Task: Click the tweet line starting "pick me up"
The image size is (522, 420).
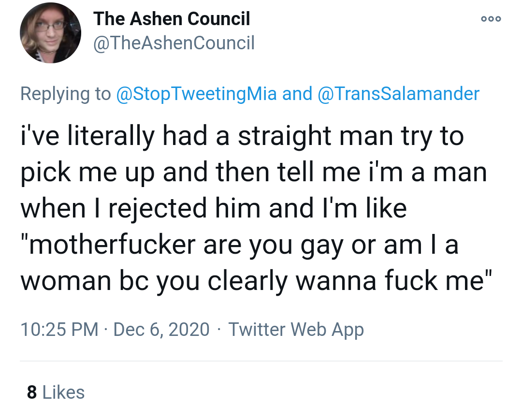Action: (253, 172)
